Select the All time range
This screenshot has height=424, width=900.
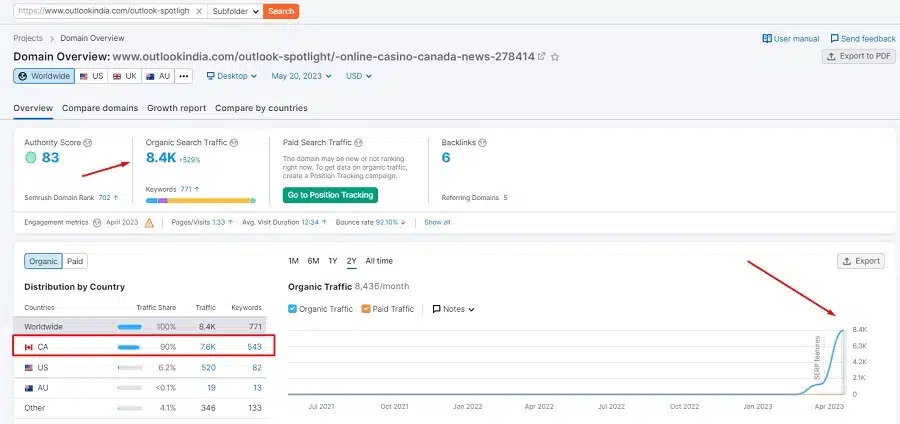(379, 261)
